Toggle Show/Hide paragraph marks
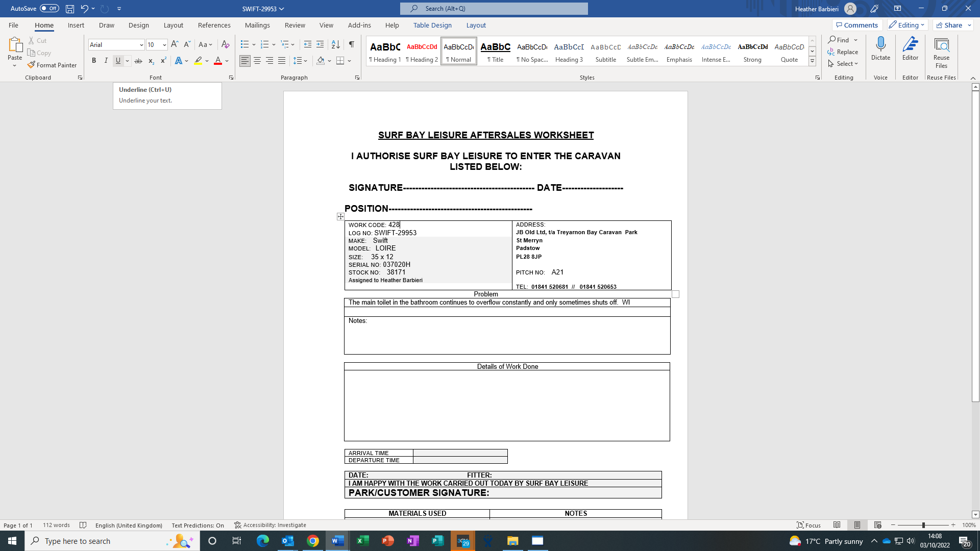The height and width of the screenshot is (551, 980). (x=352, y=44)
